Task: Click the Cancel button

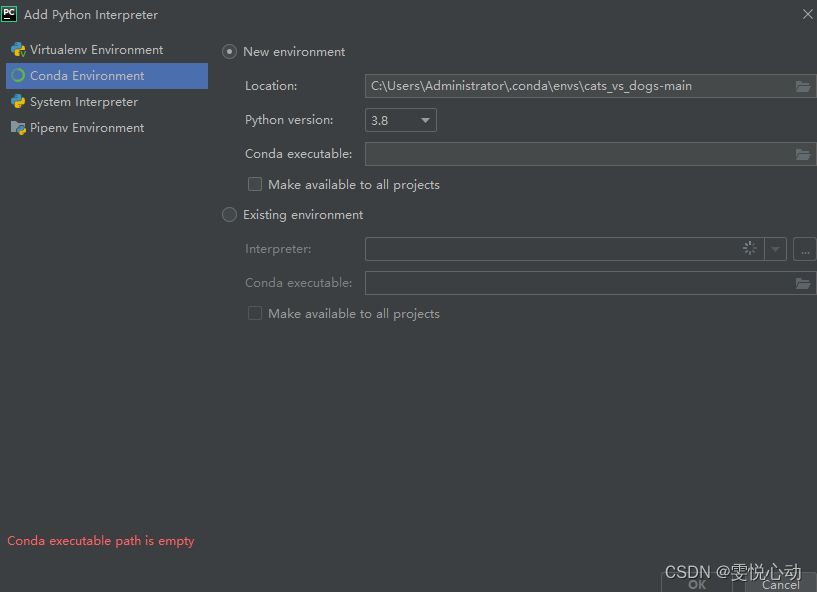Action: point(781,583)
